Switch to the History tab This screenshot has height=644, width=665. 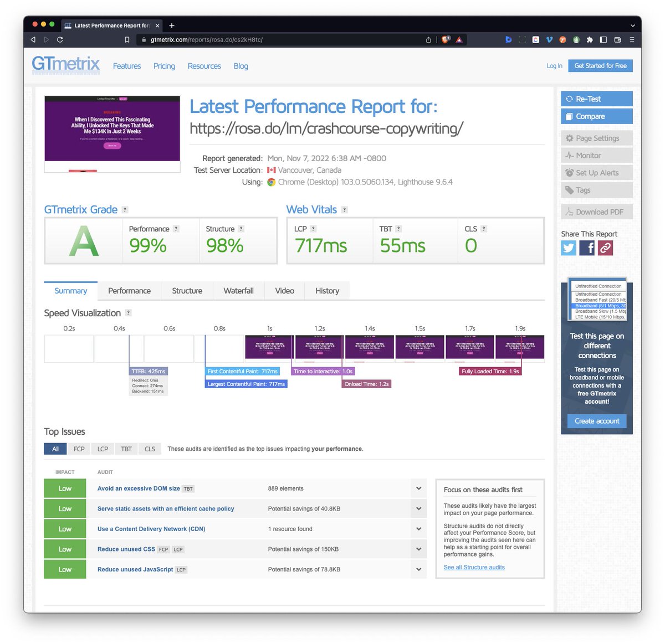327,291
